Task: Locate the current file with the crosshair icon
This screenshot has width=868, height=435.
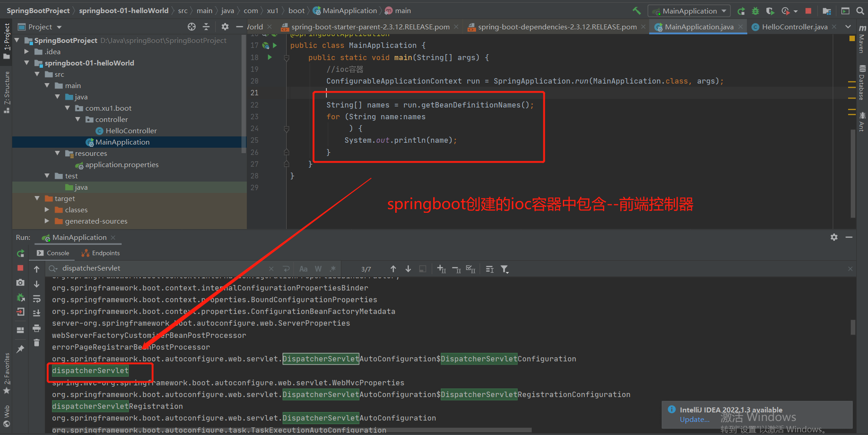Action: (x=192, y=27)
